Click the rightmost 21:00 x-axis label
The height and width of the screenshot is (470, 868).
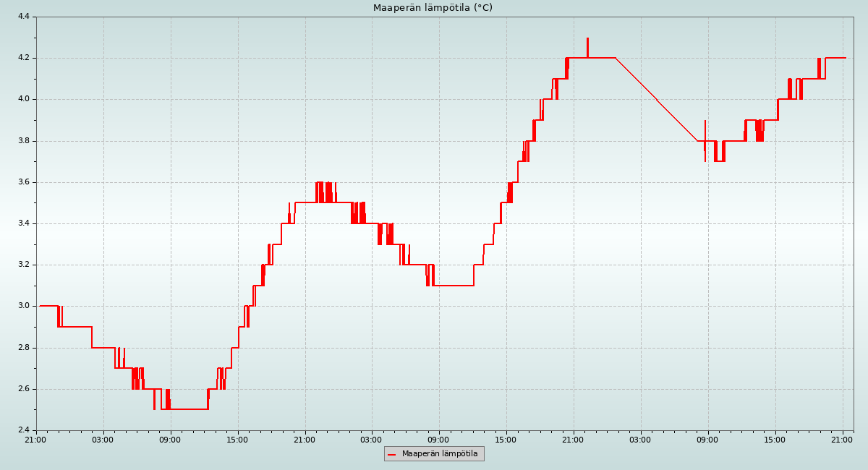coord(842,439)
